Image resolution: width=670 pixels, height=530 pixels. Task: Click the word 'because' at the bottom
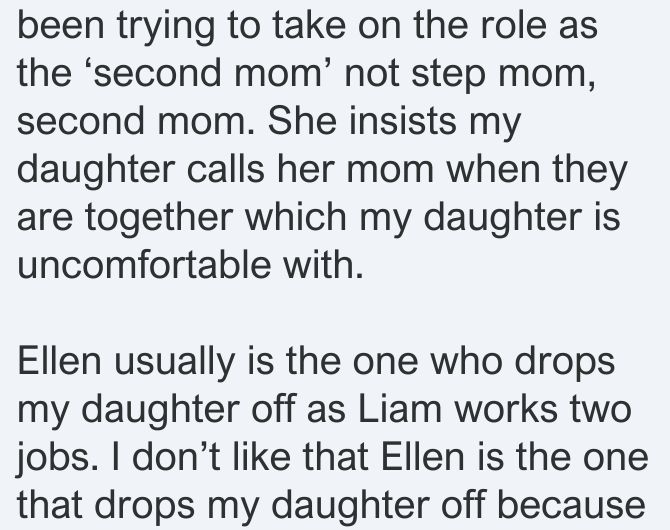(571, 506)
